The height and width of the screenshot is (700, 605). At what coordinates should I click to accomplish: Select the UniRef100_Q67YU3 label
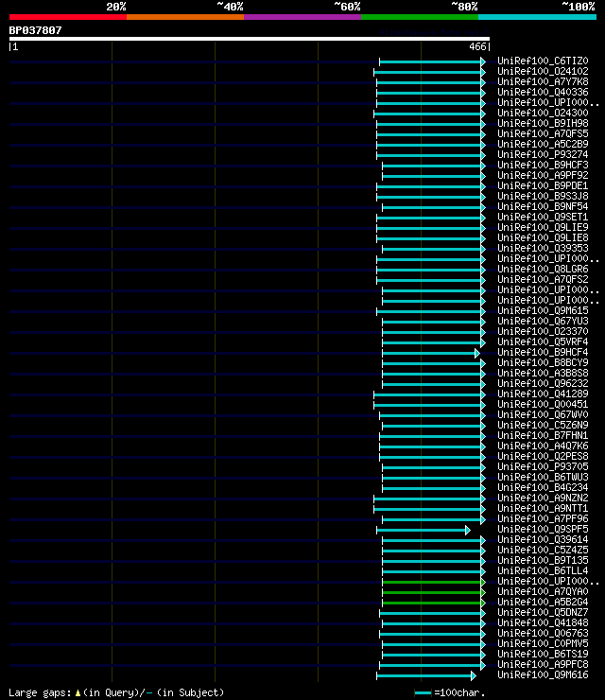[x=543, y=321]
